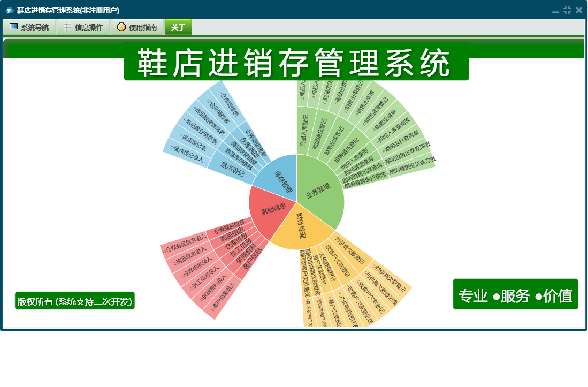Image resolution: width=588 pixels, height=387 pixels.
Task: Open 员工信息录入 outer segment
Action: [x=204, y=278]
